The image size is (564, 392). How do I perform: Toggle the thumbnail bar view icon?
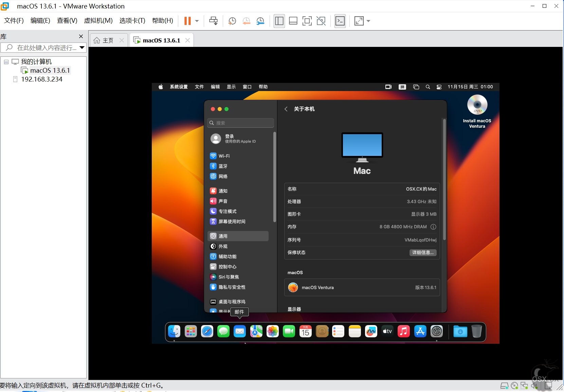[x=293, y=21]
